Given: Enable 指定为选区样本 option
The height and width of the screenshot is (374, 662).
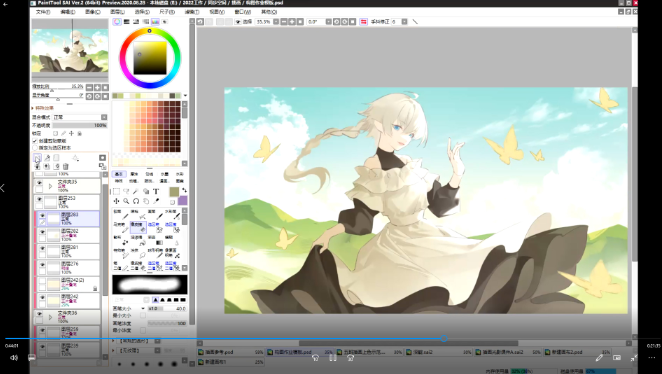Looking at the screenshot, I should tap(35, 148).
